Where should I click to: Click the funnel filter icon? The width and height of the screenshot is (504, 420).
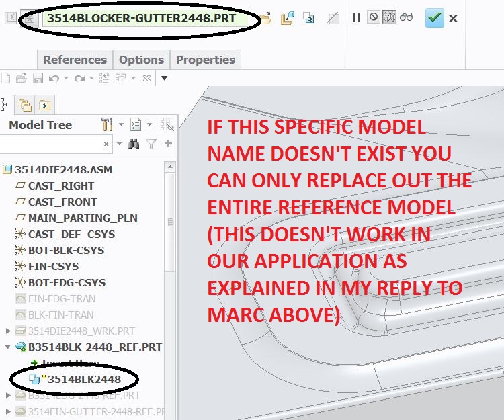[151, 144]
